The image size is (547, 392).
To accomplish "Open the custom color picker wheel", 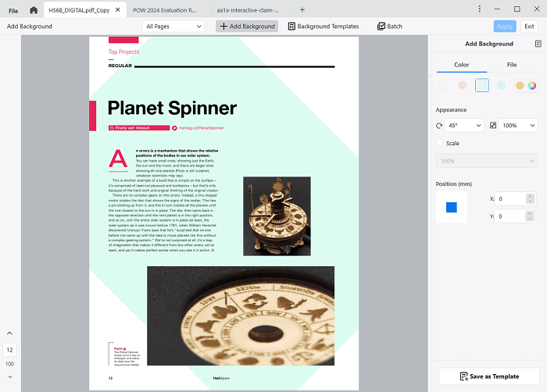I will click(x=531, y=85).
